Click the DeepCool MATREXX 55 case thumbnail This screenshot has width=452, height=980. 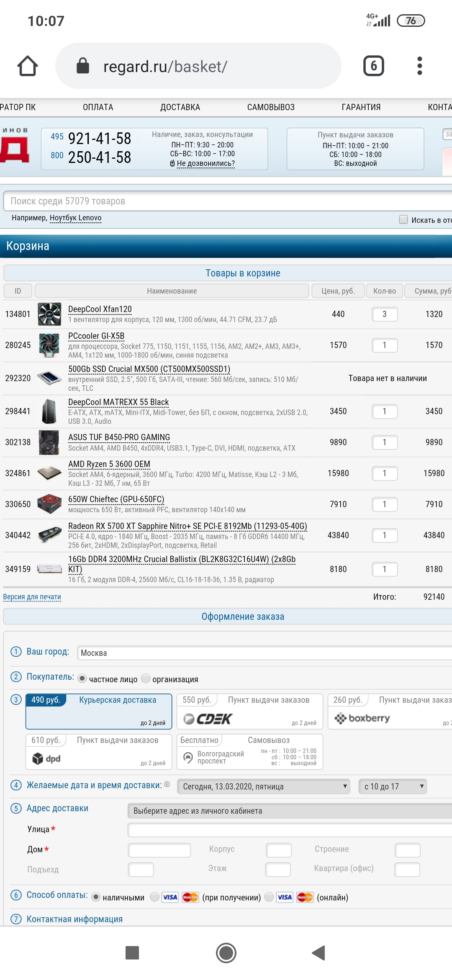49,411
